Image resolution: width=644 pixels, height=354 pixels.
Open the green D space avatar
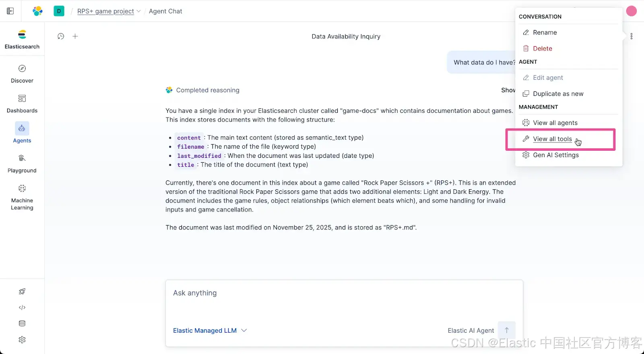click(x=59, y=11)
